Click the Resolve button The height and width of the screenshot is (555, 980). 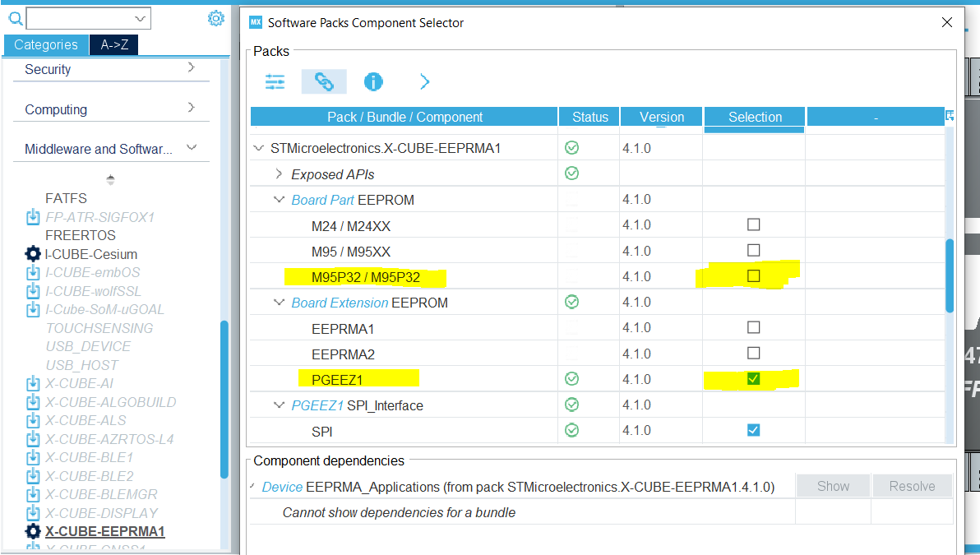(x=912, y=486)
